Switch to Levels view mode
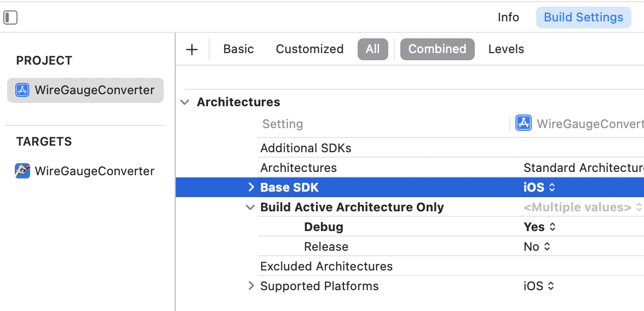Viewport: 644px width, 311px height. click(506, 49)
